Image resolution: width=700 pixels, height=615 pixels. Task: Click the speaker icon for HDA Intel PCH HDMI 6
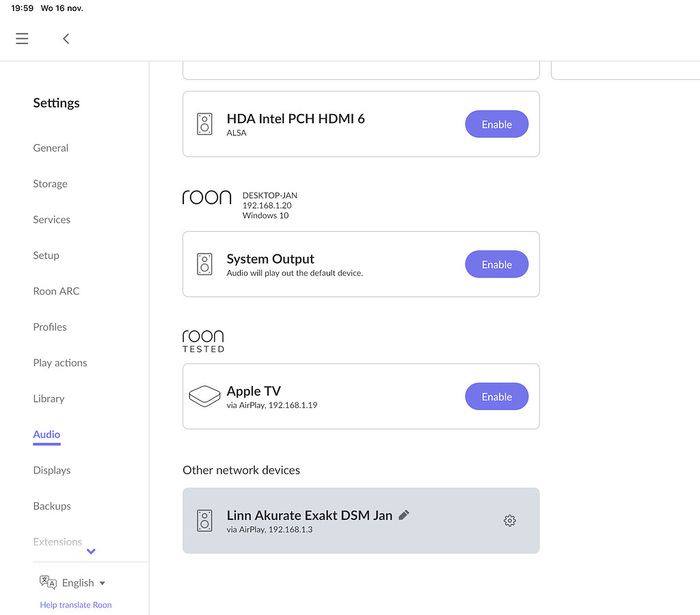(204, 124)
